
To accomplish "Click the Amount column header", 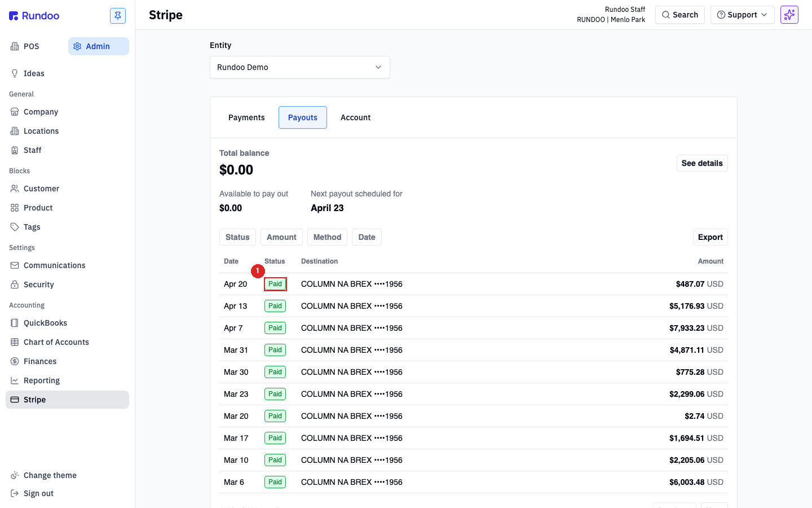I will [x=710, y=261].
